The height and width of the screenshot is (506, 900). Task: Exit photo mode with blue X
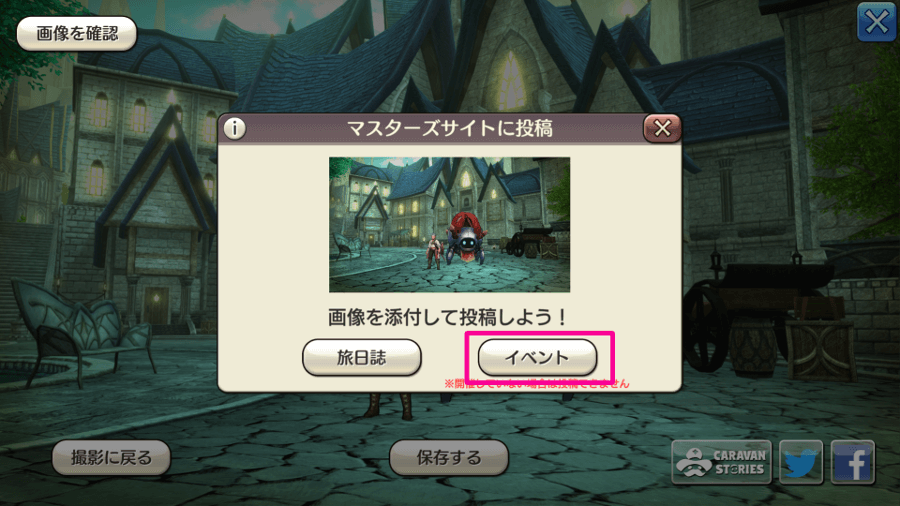876,22
